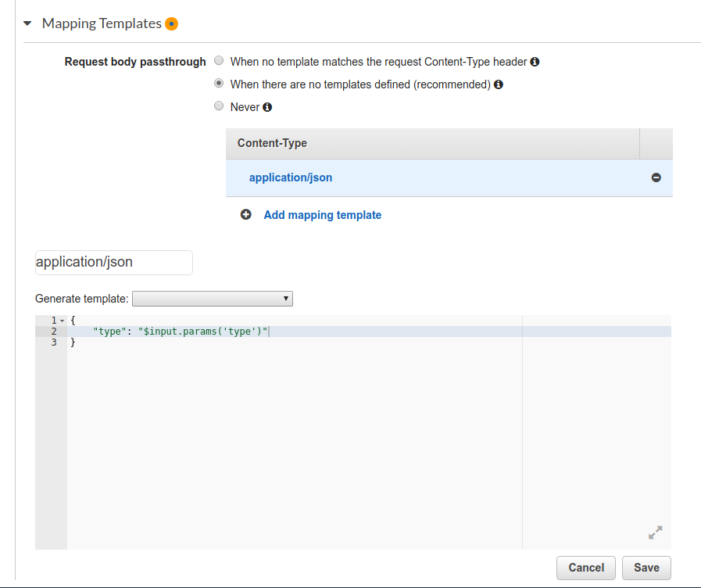Remove the application/json mapping template
This screenshot has width=701, height=588.
(656, 177)
